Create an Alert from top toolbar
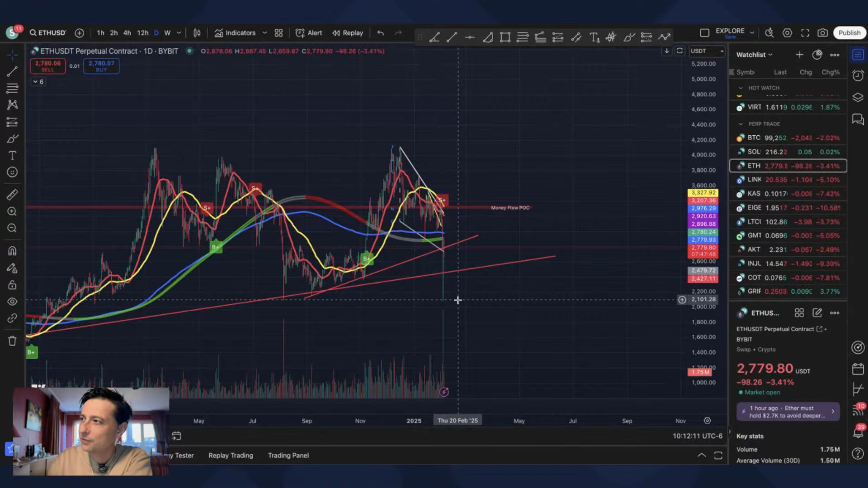Image resolution: width=868 pixels, height=488 pixels. pyautogui.click(x=309, y=33)
